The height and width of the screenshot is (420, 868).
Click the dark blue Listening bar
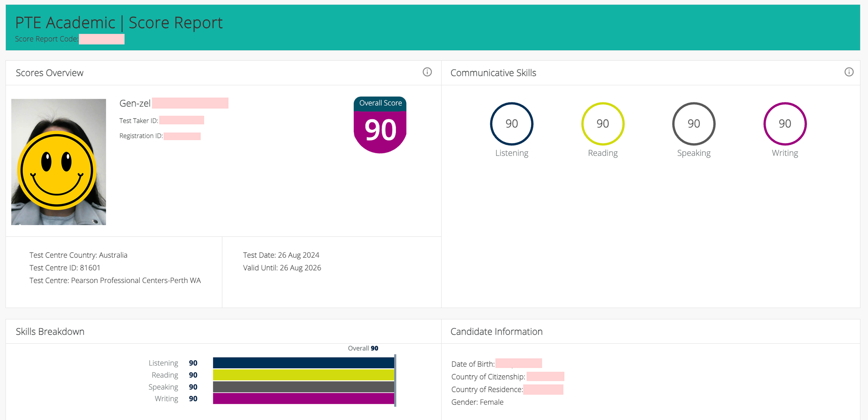(x=303, y=363)
